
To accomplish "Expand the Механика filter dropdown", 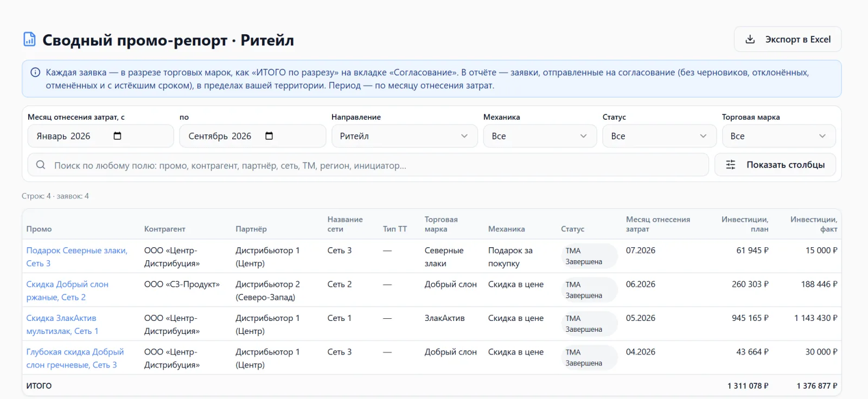I will pyautogui.click(x=540, y=136).
